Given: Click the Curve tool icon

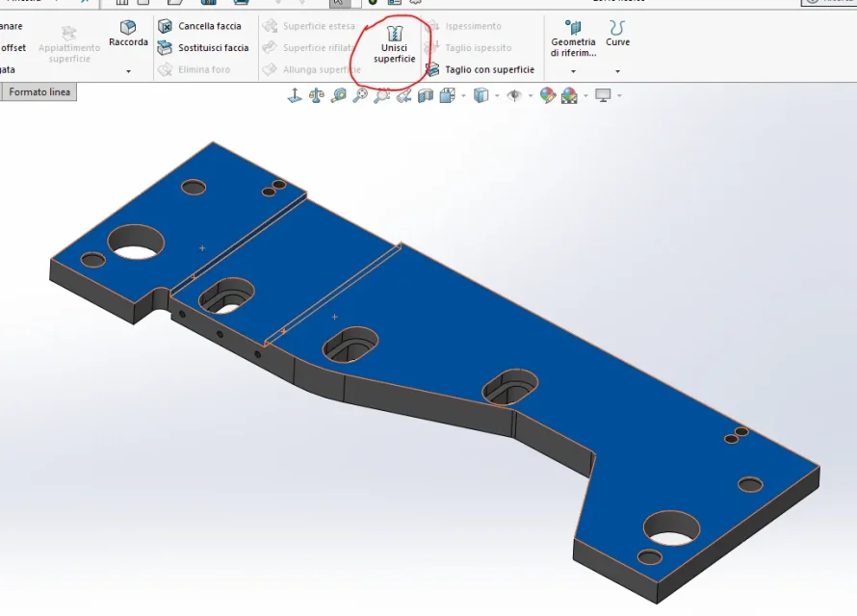Looking at the screenshot, I should coord(617,27).
